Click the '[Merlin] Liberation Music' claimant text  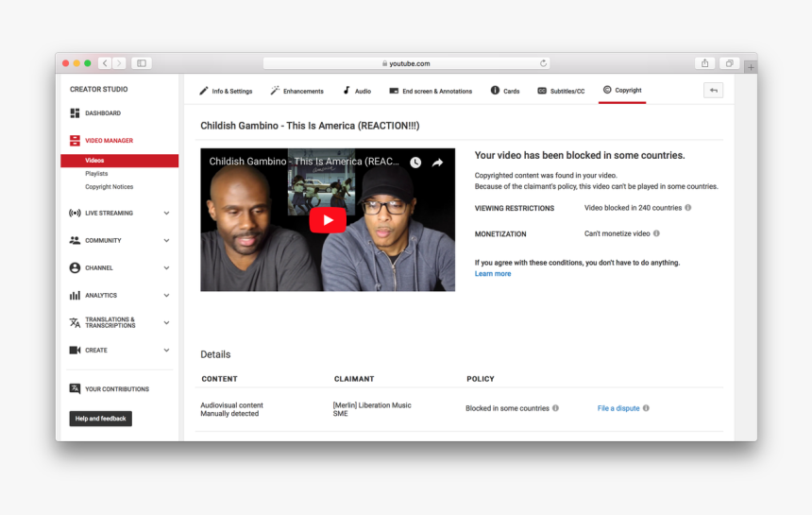click(x=372, y=405)
